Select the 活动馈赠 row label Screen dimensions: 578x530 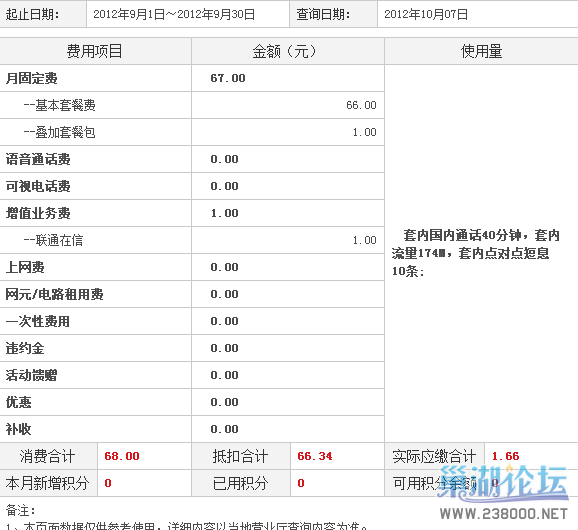click(32, 375)
